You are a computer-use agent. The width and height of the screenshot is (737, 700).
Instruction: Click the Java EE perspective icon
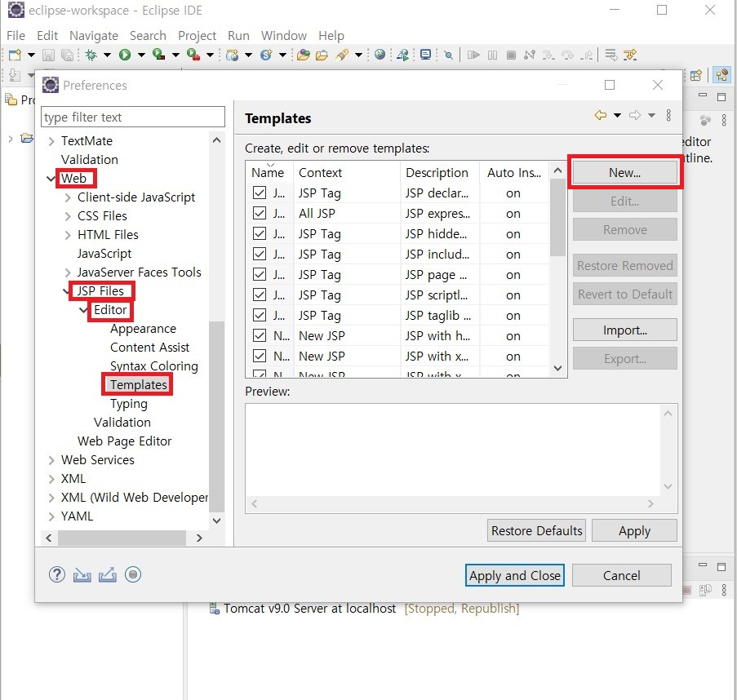(722, 75)
